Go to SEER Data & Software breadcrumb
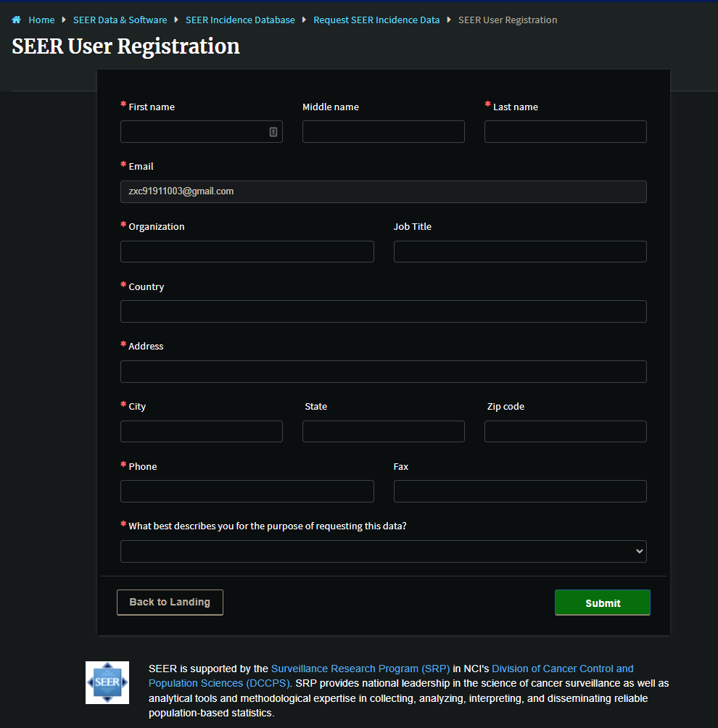The height and width of the screenshot is (728, 718). coord(120,20)
